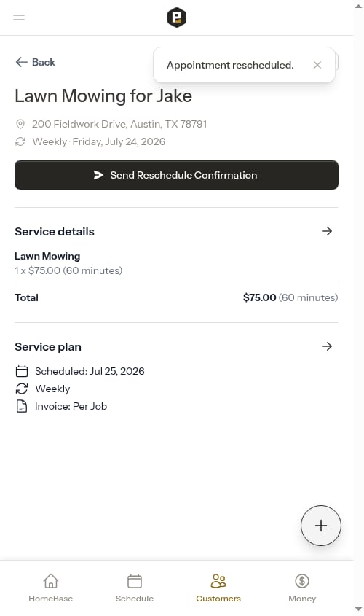Tap the floating plus add button
364x616 pixels.
321,526
